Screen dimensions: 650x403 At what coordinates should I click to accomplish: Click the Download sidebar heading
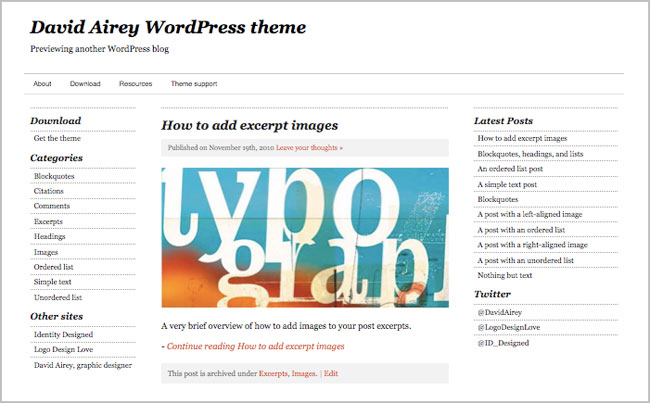(x=56, y=121)
